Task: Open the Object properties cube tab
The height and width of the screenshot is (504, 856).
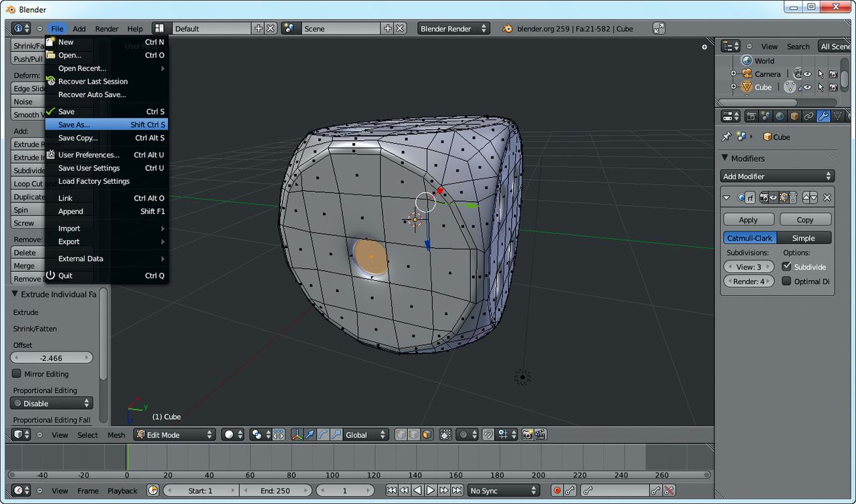Action: pyautogui.click(x=794, y=116)
